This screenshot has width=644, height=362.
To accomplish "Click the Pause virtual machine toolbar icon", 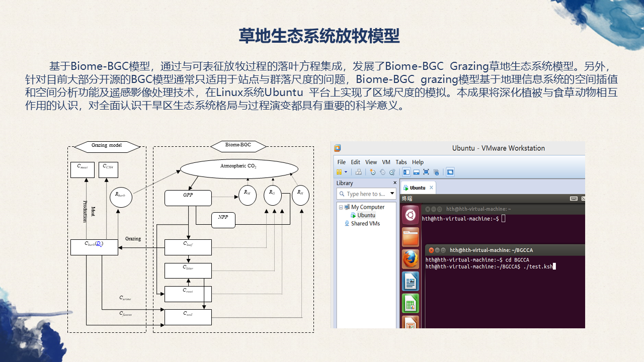I will tap(340, 172).
